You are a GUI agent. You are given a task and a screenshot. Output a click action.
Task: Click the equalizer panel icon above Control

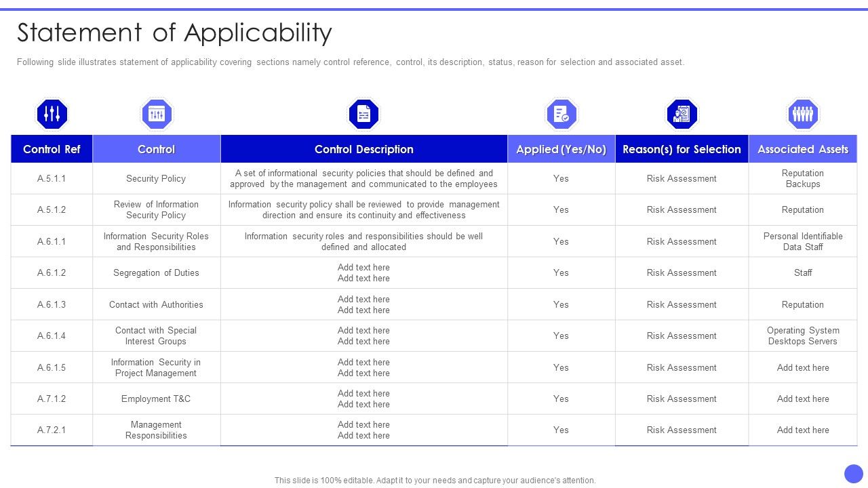tap(157, 114)
